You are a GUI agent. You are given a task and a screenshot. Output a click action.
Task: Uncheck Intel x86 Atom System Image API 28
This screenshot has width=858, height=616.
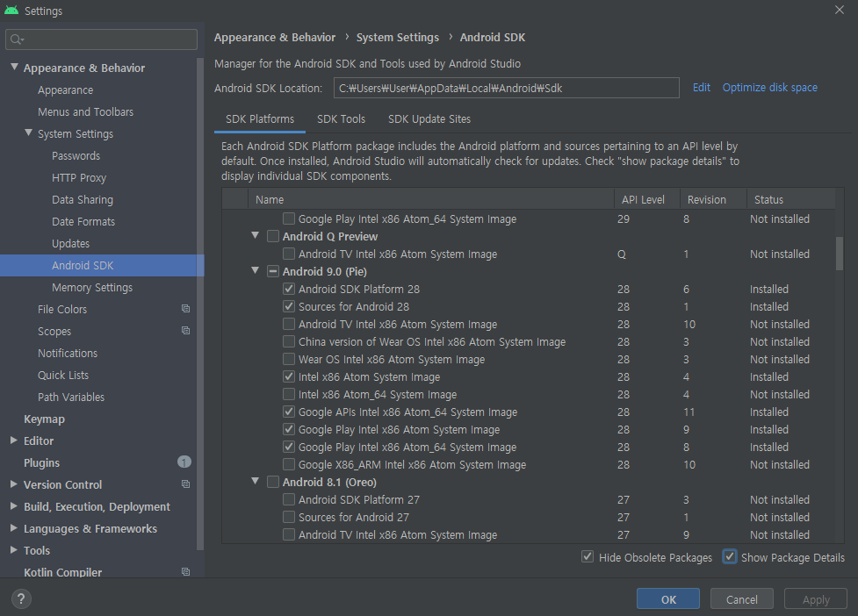click(x=289, y=376)
